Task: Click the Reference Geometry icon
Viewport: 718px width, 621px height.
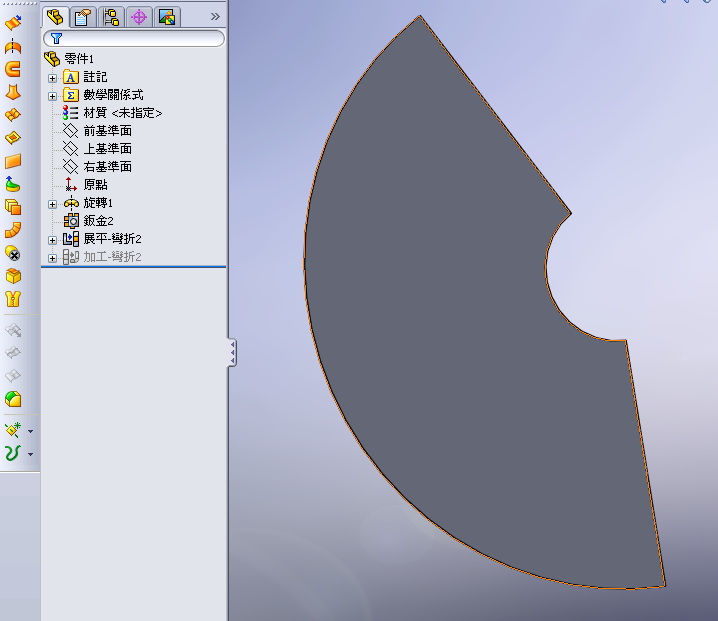Action: pyautogui.click(x=13, y=430)
